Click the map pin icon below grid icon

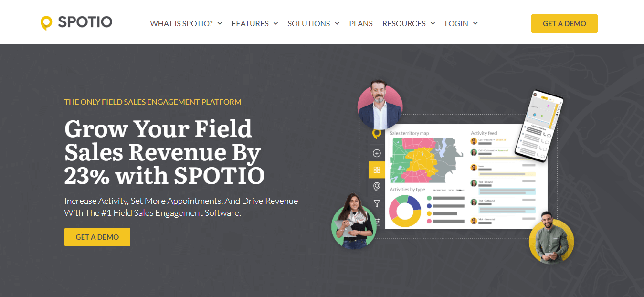(x=377, y=186)
